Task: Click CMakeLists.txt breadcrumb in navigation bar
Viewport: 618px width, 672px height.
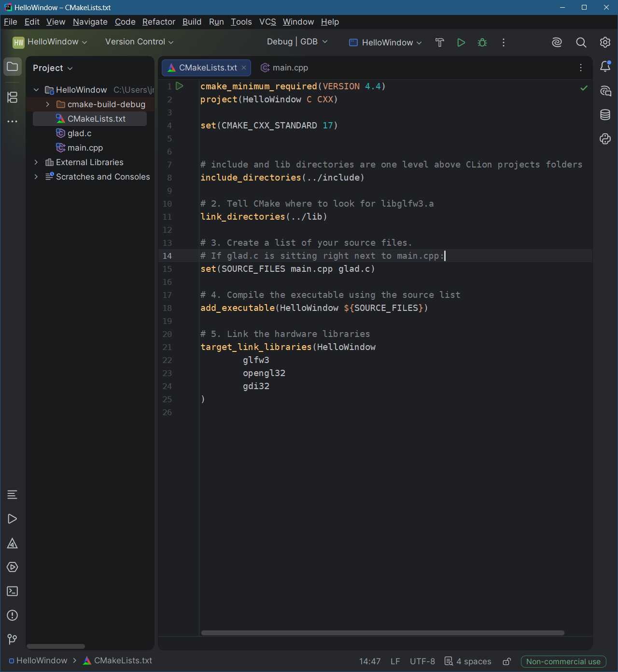Action: [x=117, y=660]
